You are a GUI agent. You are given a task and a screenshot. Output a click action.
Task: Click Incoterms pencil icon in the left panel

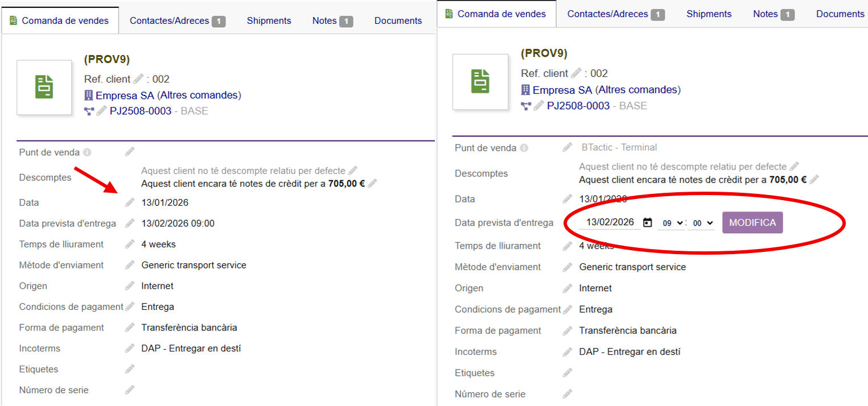click(x=130, y=349)
